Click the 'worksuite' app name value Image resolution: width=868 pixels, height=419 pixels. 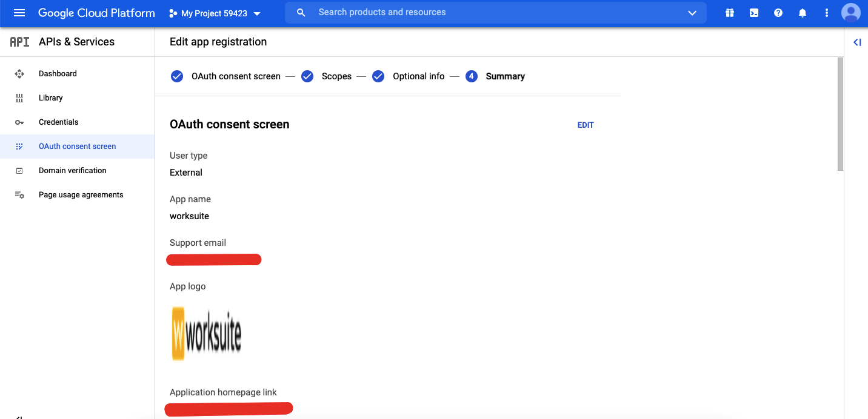click(189, 216)
